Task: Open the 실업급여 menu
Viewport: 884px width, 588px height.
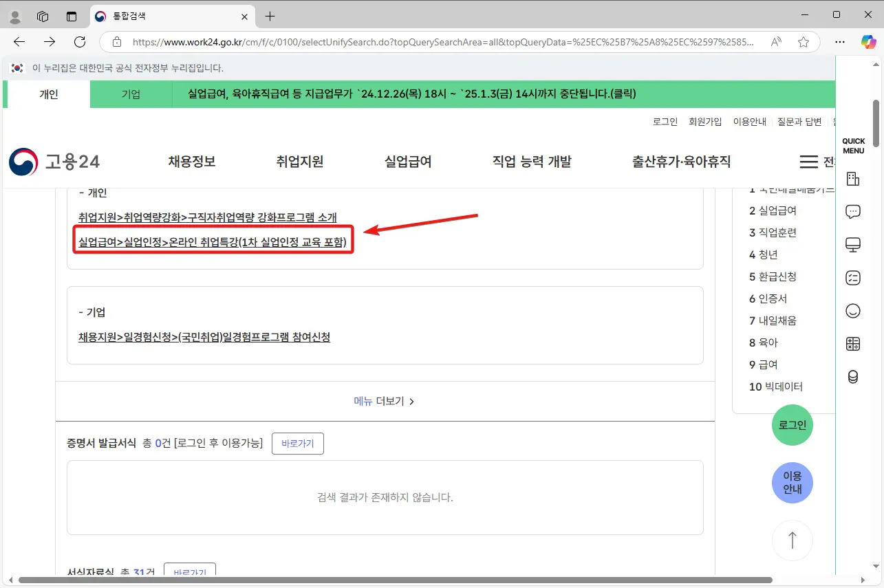Action: 408,162
